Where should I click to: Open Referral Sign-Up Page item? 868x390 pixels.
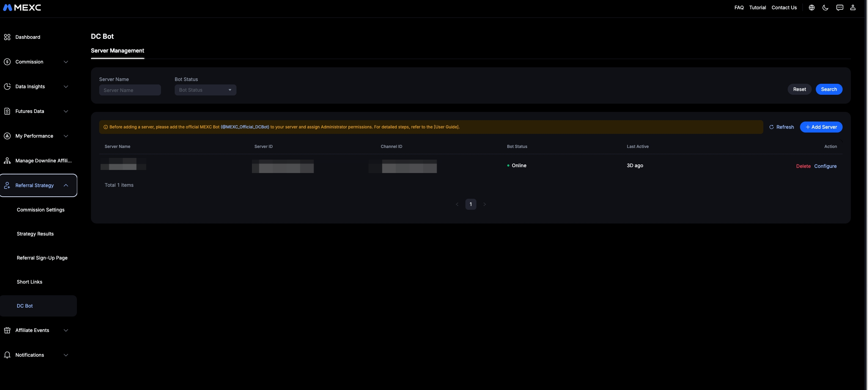(x=42, y=258)
